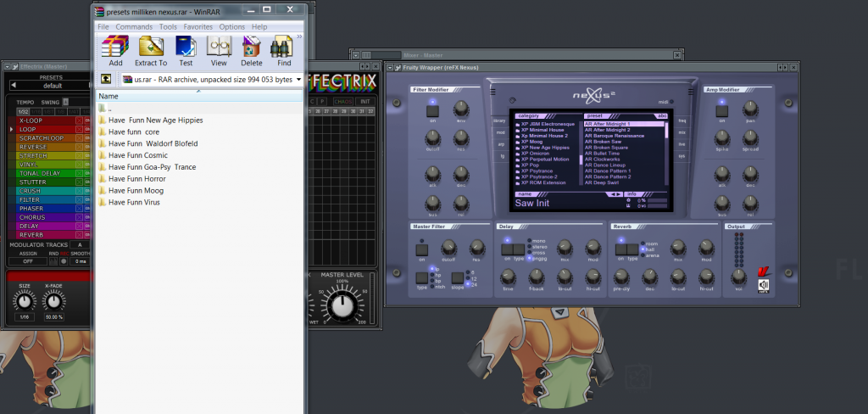Toggle the Filter Modifier on button
Image resolution: width=868 pixels, height=414 pixels.
432,110
